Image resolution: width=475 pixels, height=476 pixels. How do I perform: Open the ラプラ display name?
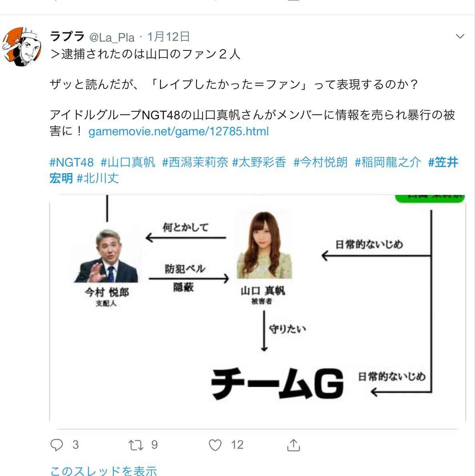pos(67,36)
